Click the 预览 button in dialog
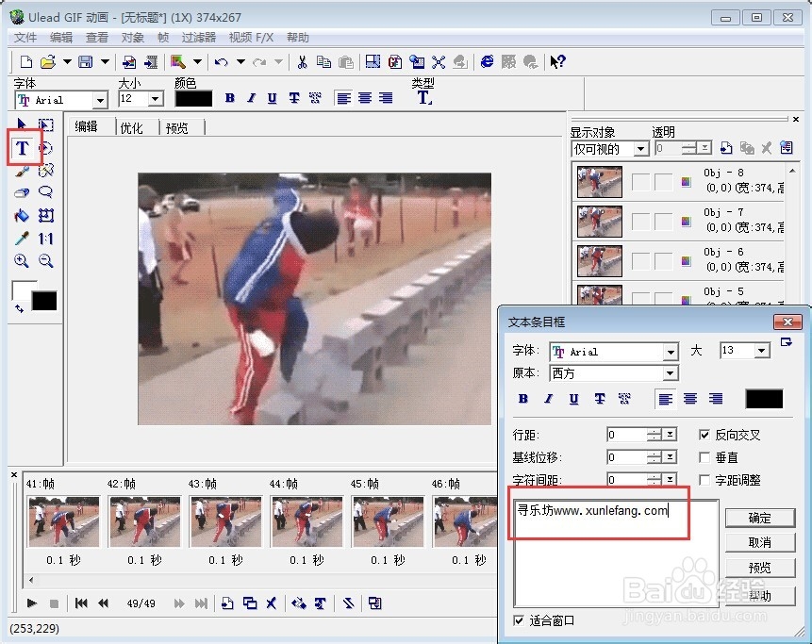Screen dimensions: 812x644 pos(760,568)
